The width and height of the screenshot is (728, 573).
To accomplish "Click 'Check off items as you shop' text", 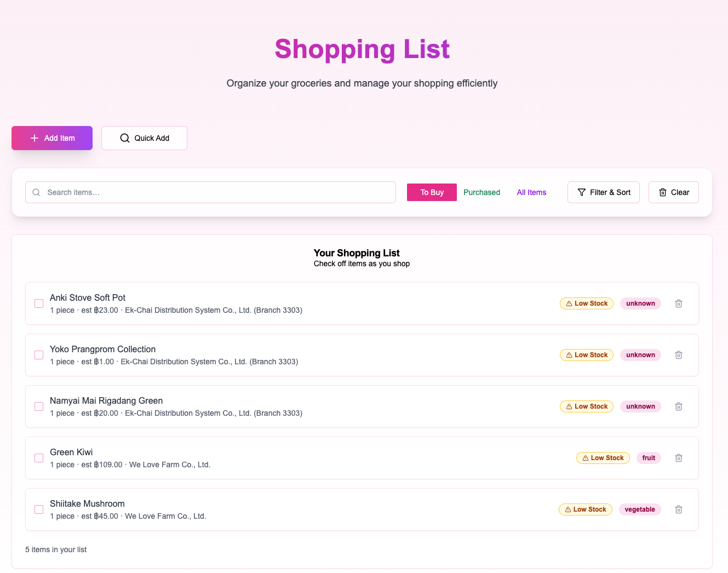I will point(362,263).
